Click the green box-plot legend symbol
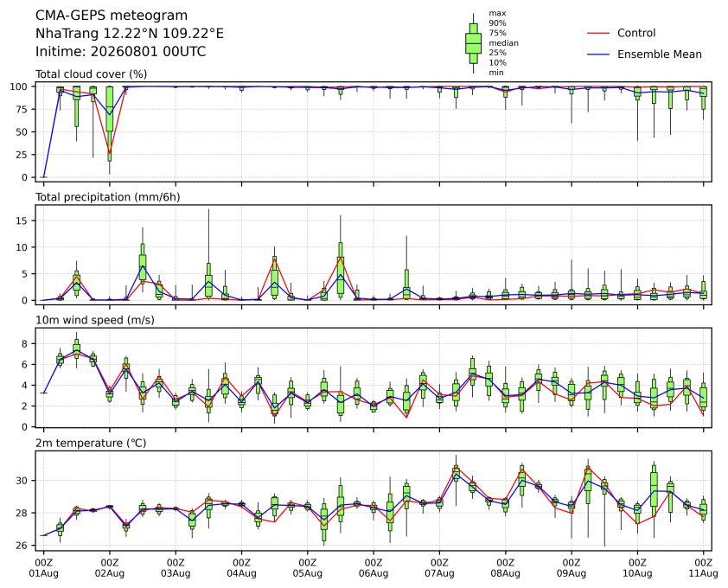728x588 pixels. coord(473,43)
